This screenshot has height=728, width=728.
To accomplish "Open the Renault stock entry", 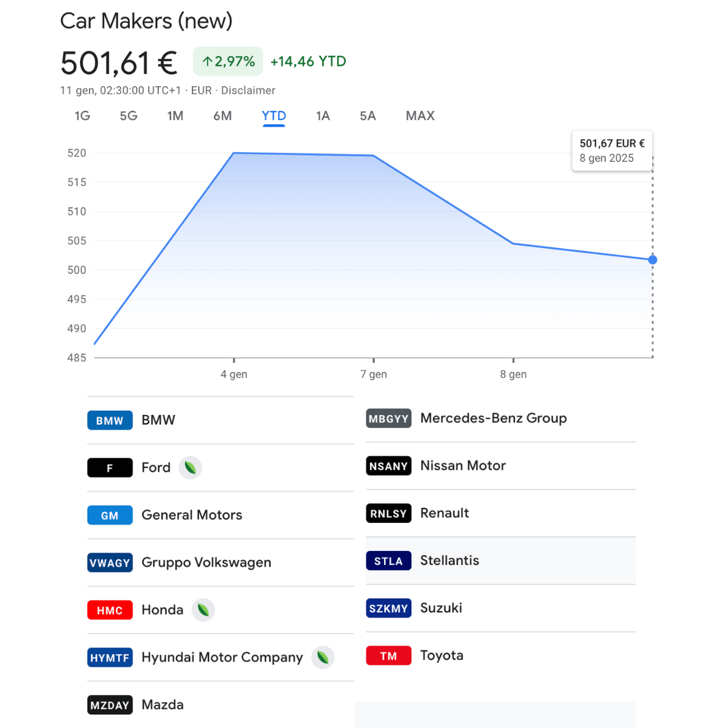I will click(500, 513).
